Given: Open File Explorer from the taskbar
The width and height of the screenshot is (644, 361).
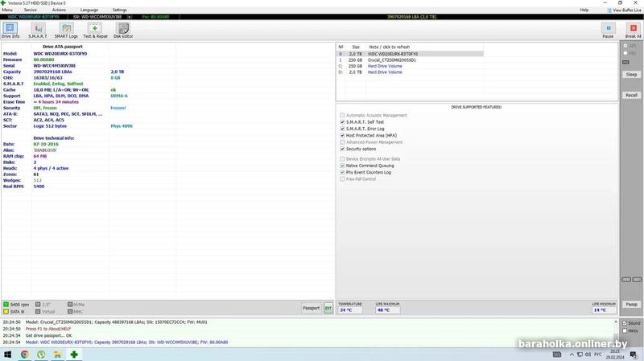Looking at the screenshot, I should tap(57, 355).
